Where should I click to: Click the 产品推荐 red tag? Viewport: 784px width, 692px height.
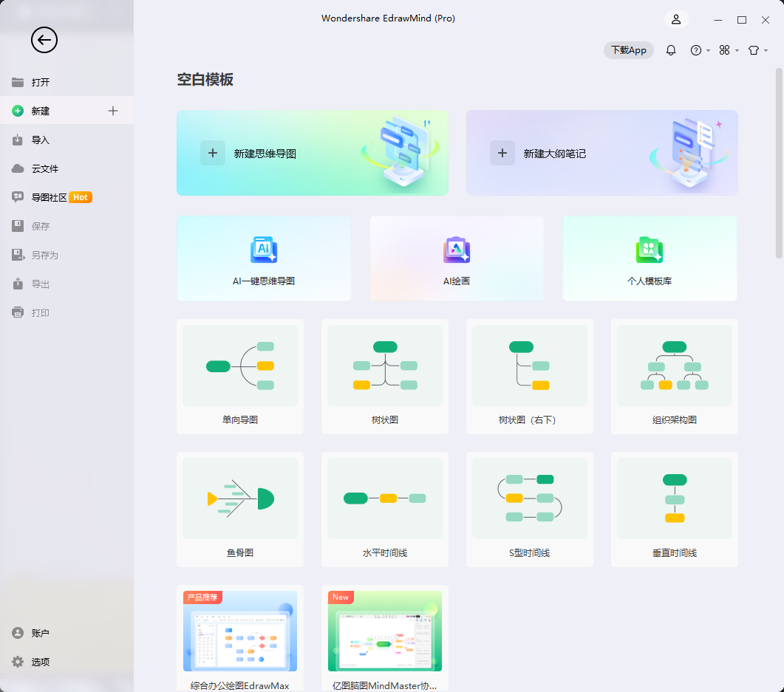[202, 597]
